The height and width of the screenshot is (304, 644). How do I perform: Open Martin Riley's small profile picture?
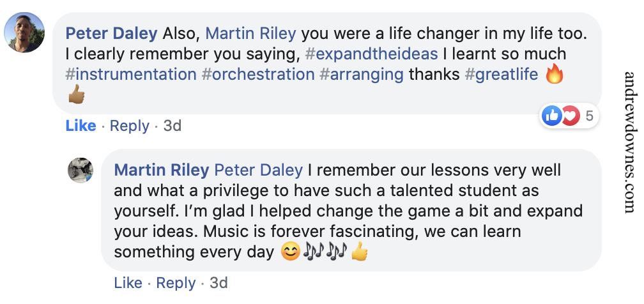coord(80,171)
